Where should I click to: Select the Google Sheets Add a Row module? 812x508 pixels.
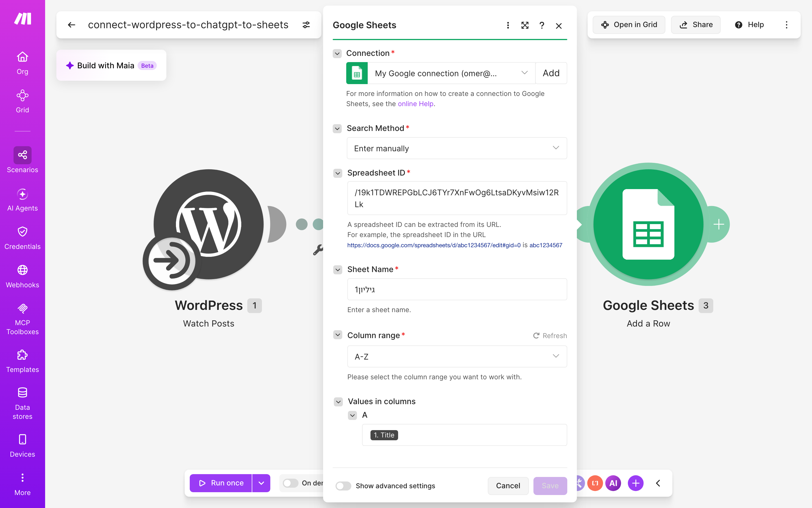(648, 224)
